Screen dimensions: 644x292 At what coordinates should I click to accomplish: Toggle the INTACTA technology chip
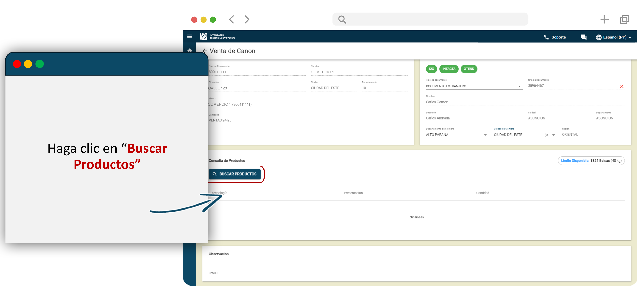[449, 69]
